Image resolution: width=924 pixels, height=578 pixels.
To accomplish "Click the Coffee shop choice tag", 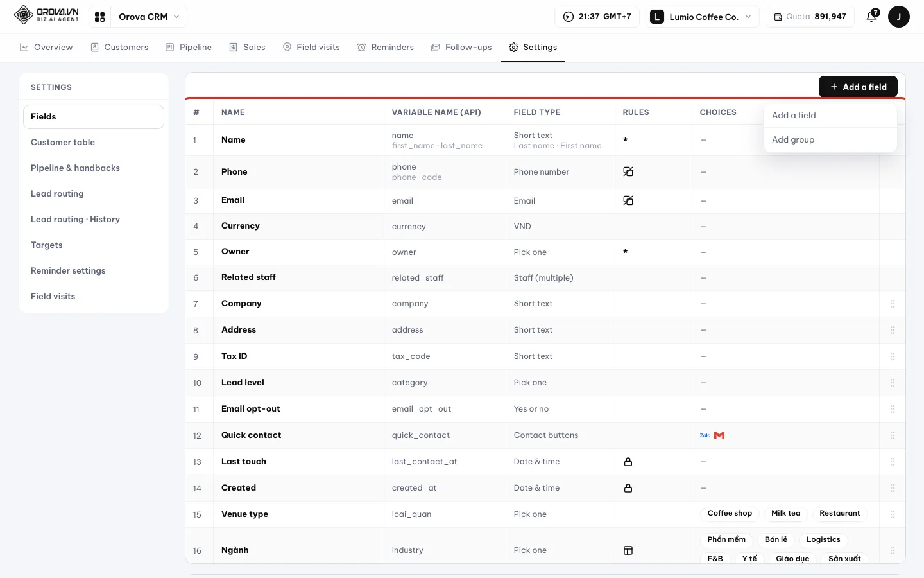I will click(730, 514).
